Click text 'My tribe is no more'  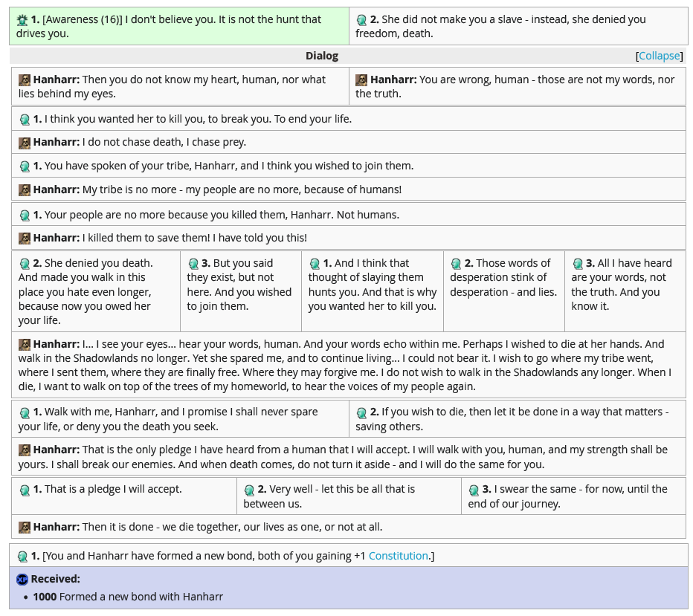point(129,189)
